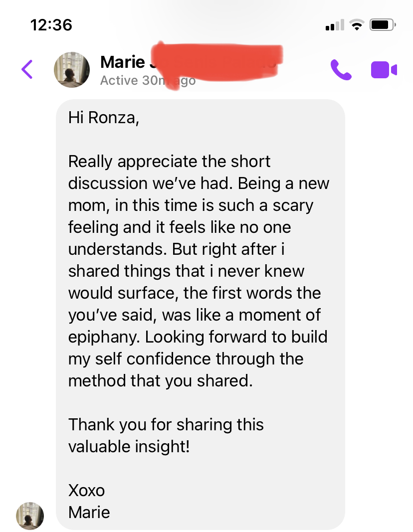
Task: Tap the back chevron to return to chats
Action: pos(26,69)
